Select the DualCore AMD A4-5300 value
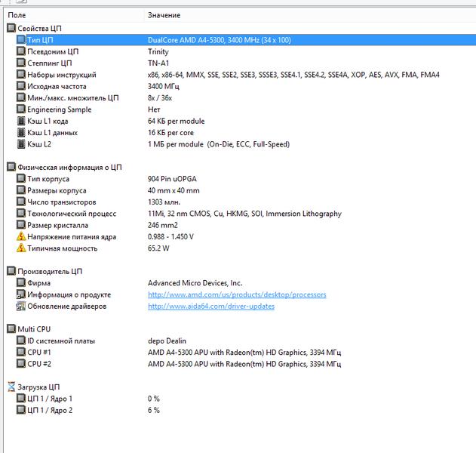Screen dimensions: 476x453 tap(220, 40)
